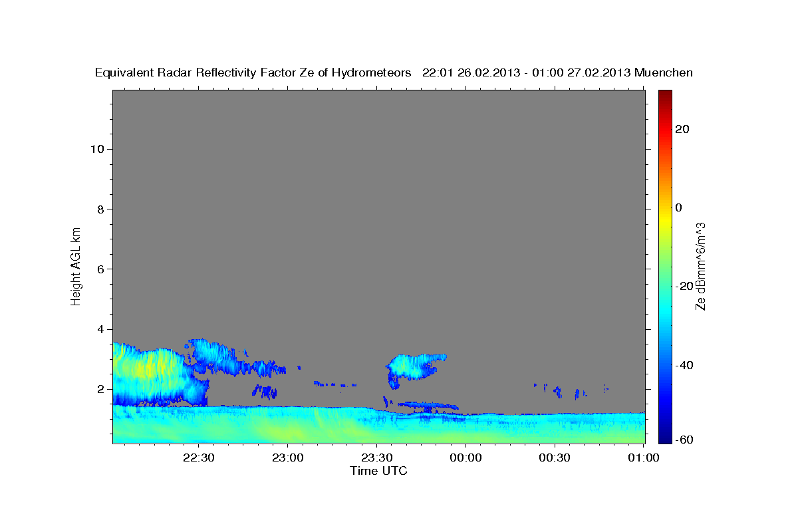Click the plot title "Equivalent Radar Reflectivity Factor Ze of Hydrometeors"
The width and height of the screenshot is (798, 532).
click(x=253, y=72)
